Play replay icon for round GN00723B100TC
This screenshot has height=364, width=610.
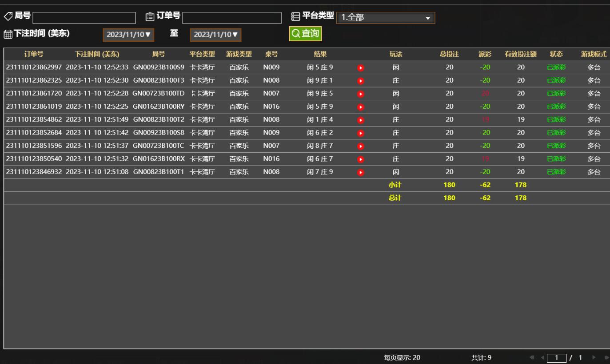(361, 146)
